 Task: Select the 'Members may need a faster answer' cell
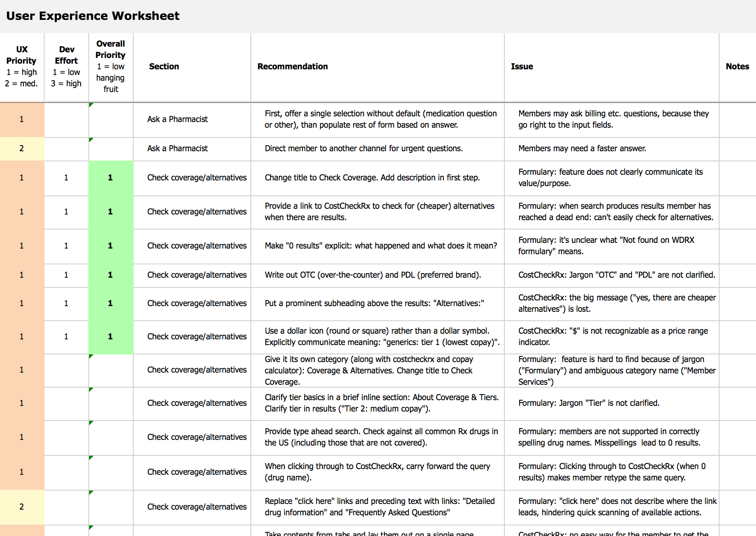[582, 149]
